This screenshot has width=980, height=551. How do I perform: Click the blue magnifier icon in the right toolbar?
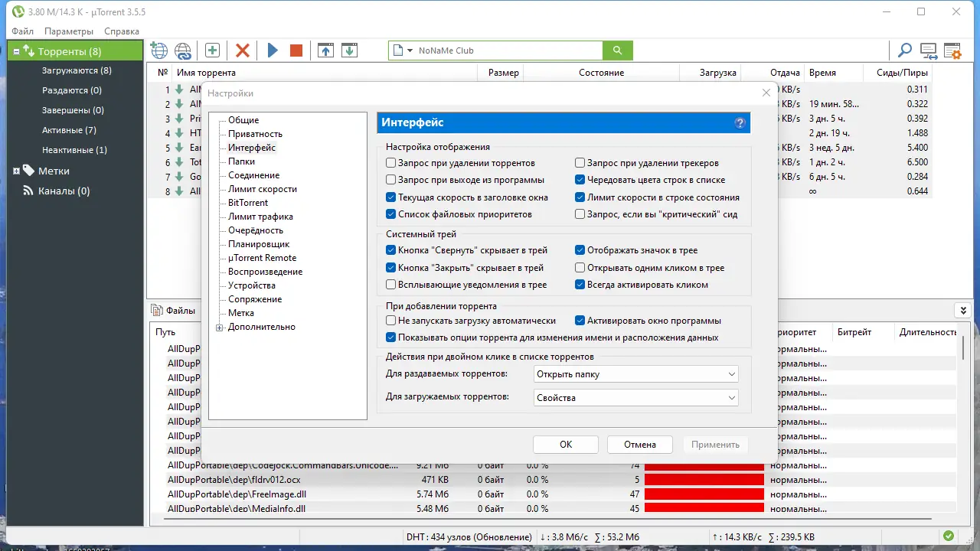[905, 51]
